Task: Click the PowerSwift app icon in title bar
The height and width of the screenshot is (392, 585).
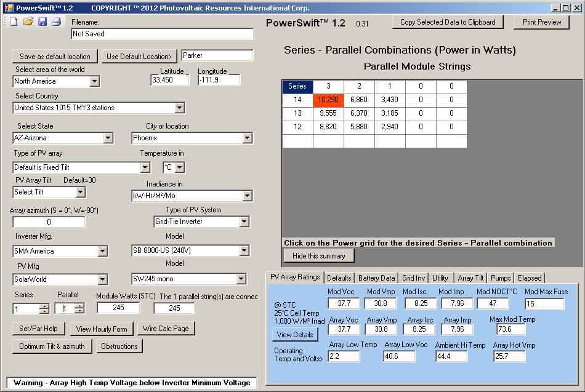Action: [x=9, y=7]
